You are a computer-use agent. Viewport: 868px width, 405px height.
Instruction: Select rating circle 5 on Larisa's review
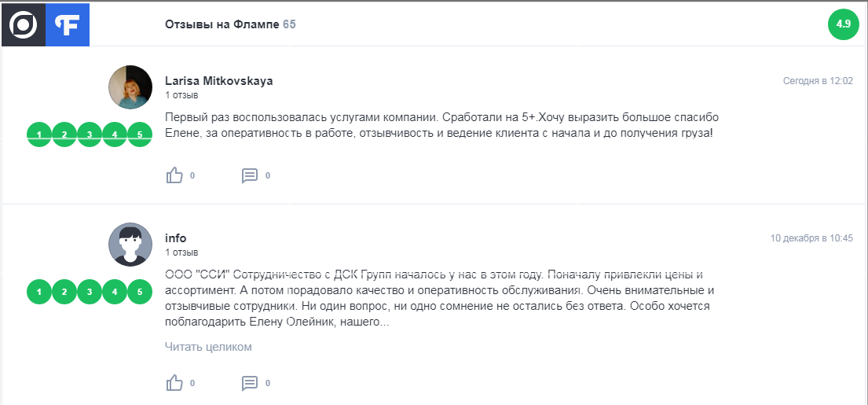(x=140, y=134)
